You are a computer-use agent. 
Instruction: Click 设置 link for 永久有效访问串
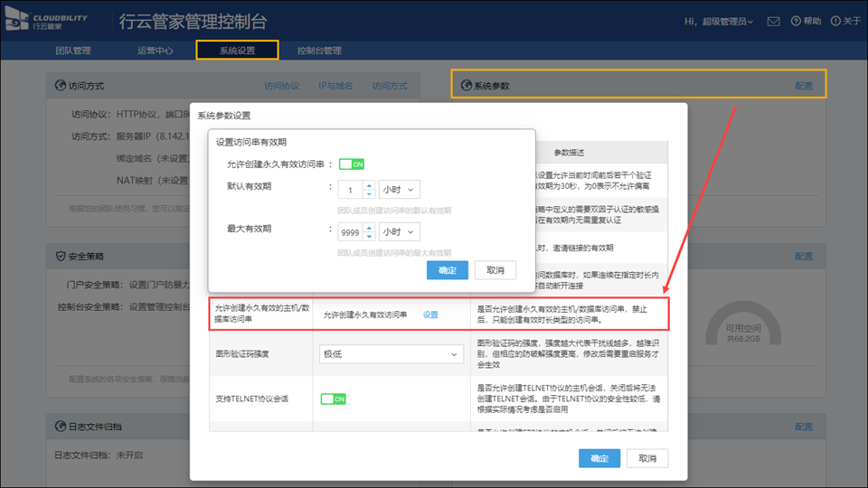pos(430,315)
